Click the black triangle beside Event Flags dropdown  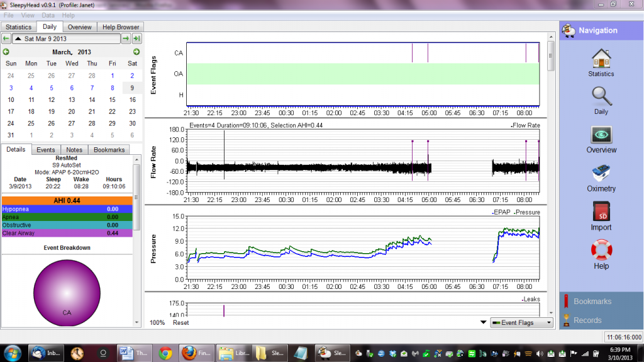pos(482,322)
